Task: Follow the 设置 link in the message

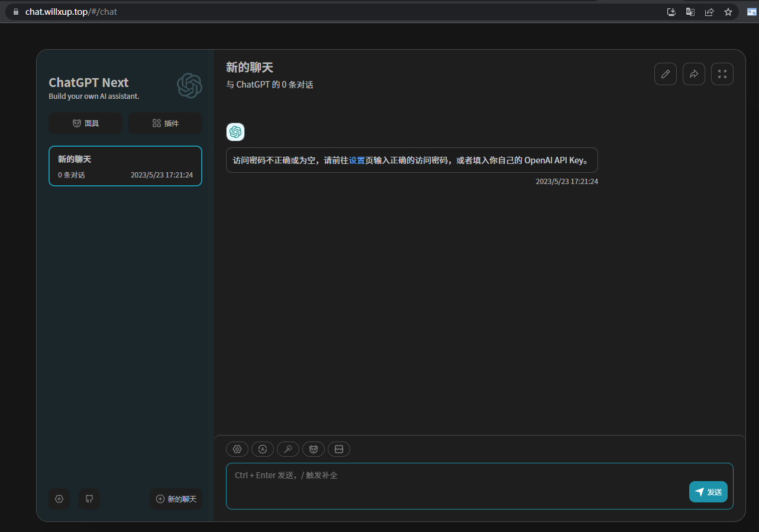Action: click(357, 160)
